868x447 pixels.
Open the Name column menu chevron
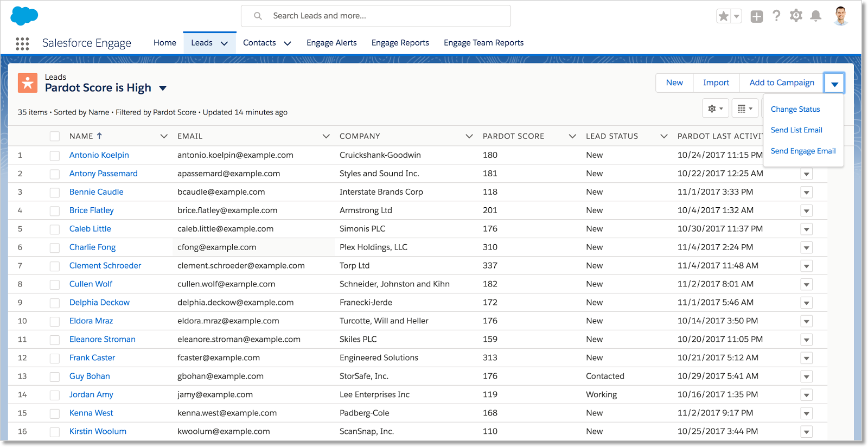pos(164,136)
